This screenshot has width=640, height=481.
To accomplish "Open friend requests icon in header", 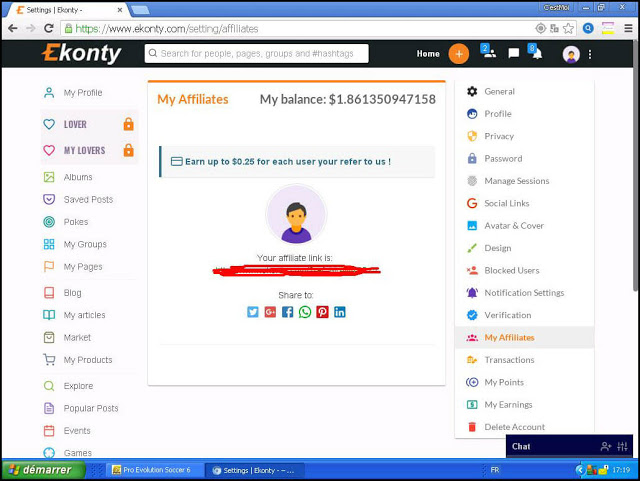I will pyautogui.click(x=488, y=52).
